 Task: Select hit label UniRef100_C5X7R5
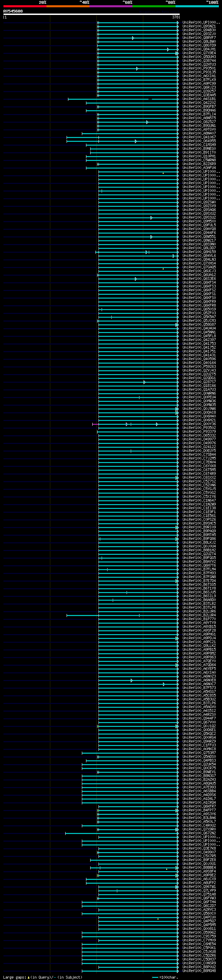pos(199,856)
